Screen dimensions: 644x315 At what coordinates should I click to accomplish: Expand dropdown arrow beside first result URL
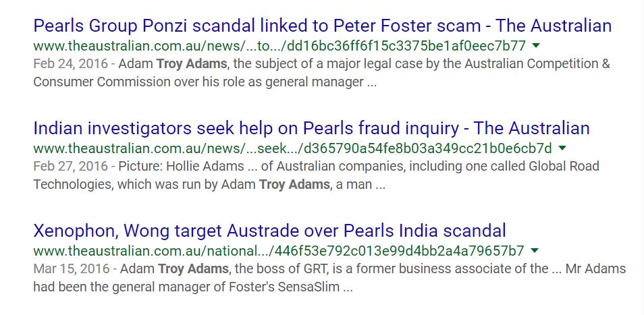[536, 46]
